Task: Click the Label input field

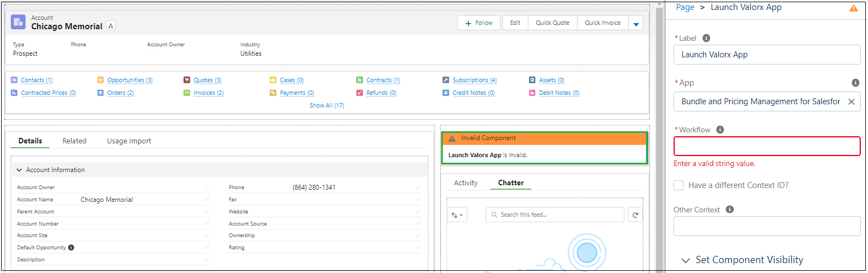Action: (x=767, y=55)
